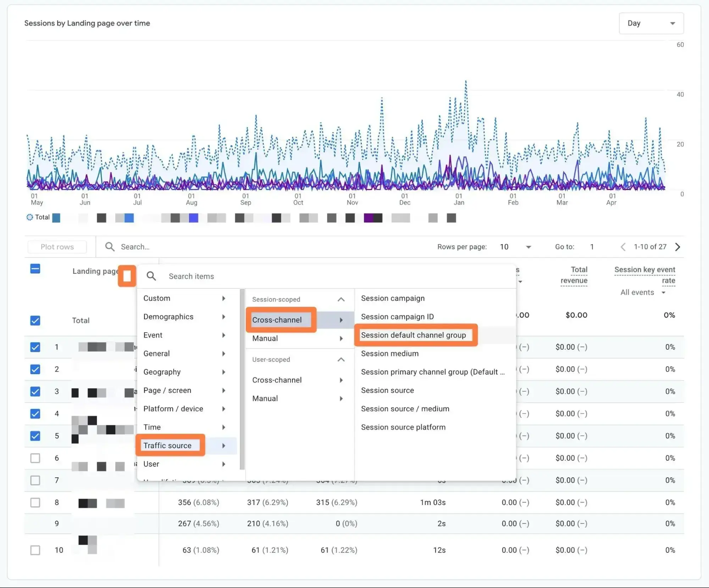709x588 pixels.
Task: Click the search icon inside the dimension picker
Action: click(x=151, y=276)
